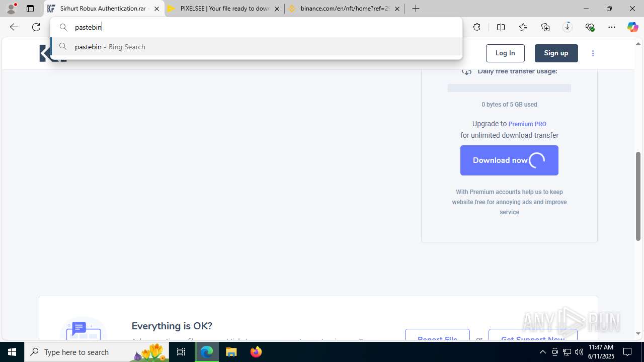The height and width of the screenshot is (362, 644).
Task: Click the Download now button
Action: (509, 160)
